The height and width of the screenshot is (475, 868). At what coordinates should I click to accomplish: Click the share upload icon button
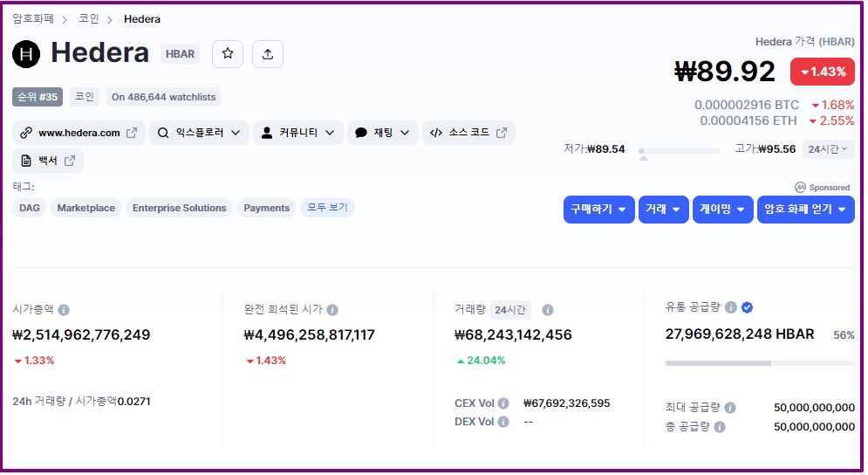(x=268, y=54)
